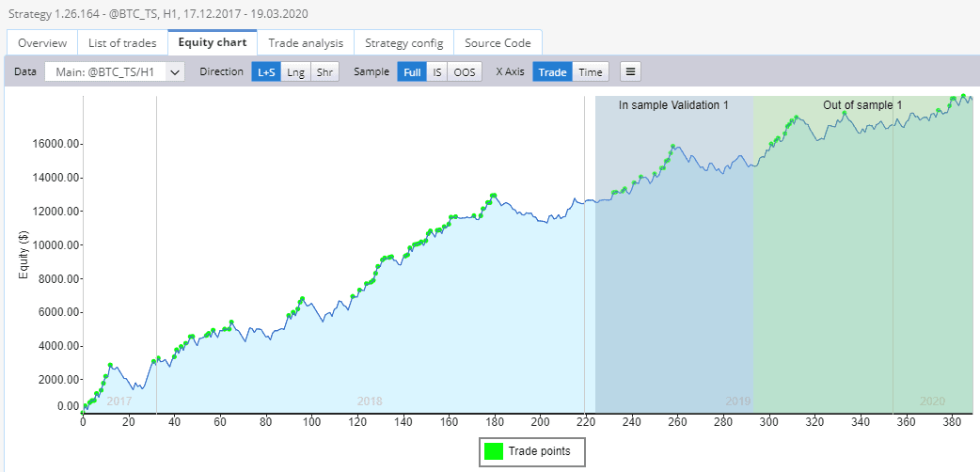Click the strategy title text at top

157,13
